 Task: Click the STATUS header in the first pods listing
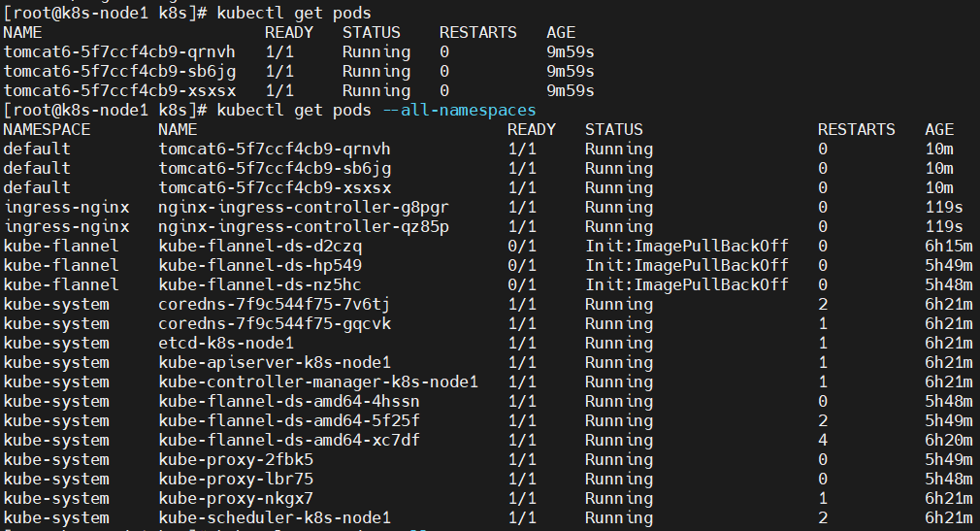click(372, 33)
